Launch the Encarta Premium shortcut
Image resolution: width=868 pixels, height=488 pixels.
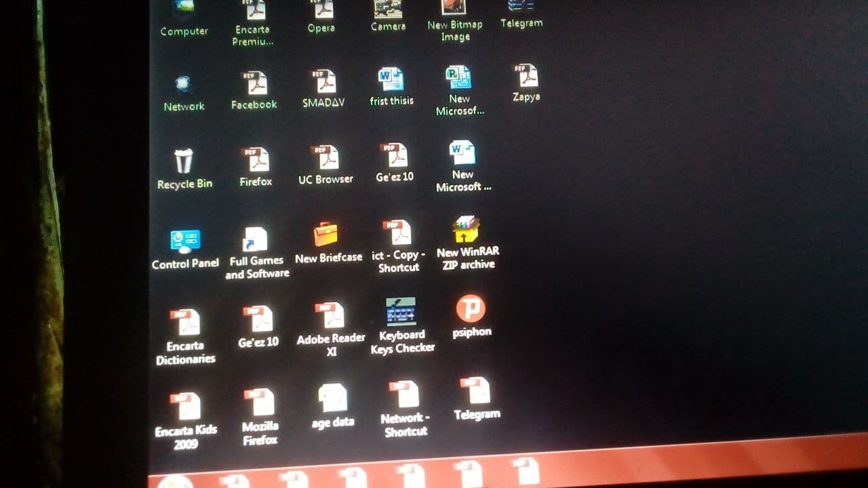pos(253,23)
